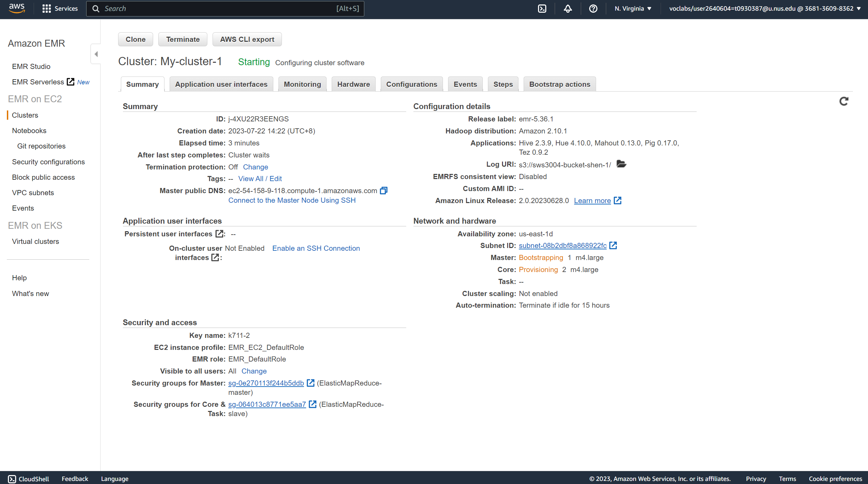Open external icon for Master security group
The image size is (868, 484).
click(310, 383)
